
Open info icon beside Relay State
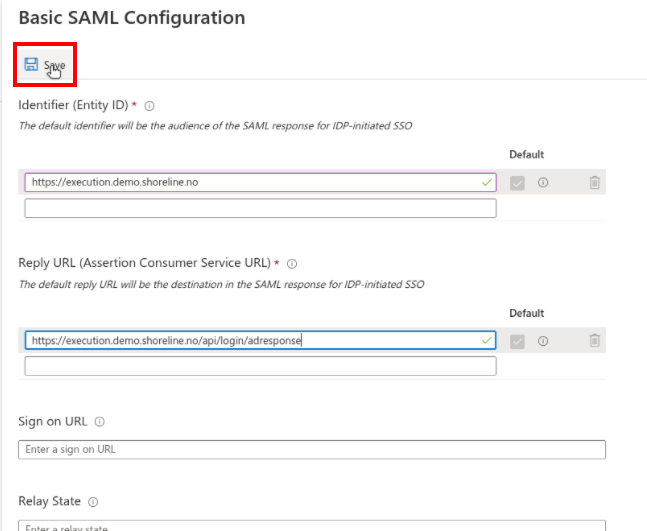pyautogui.click(x=93, y=502)
